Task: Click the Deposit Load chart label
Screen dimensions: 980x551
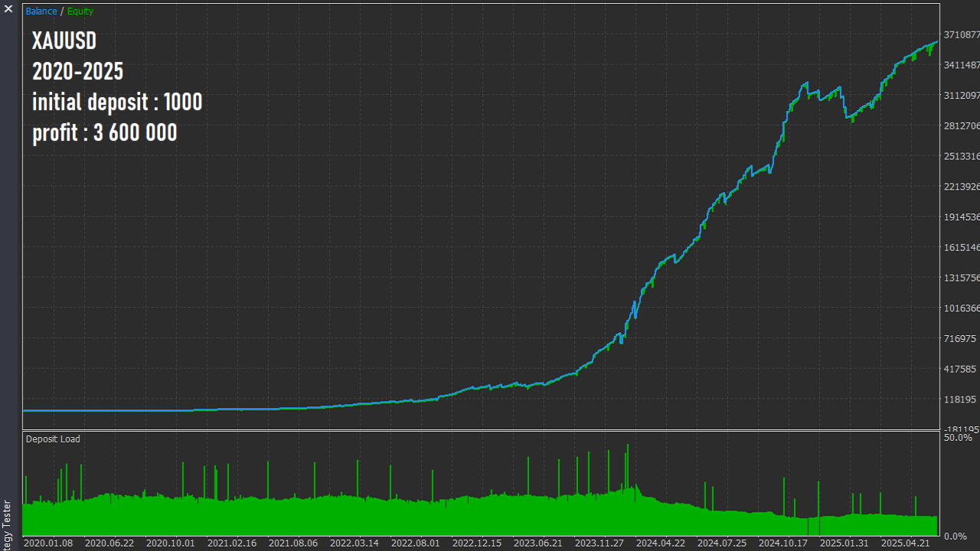Action: point(53,439)
